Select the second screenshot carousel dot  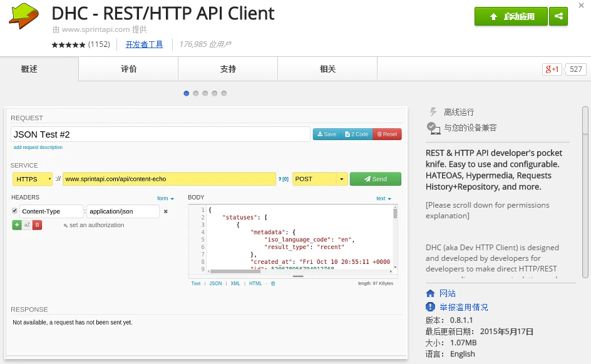(x=195, y=93)
